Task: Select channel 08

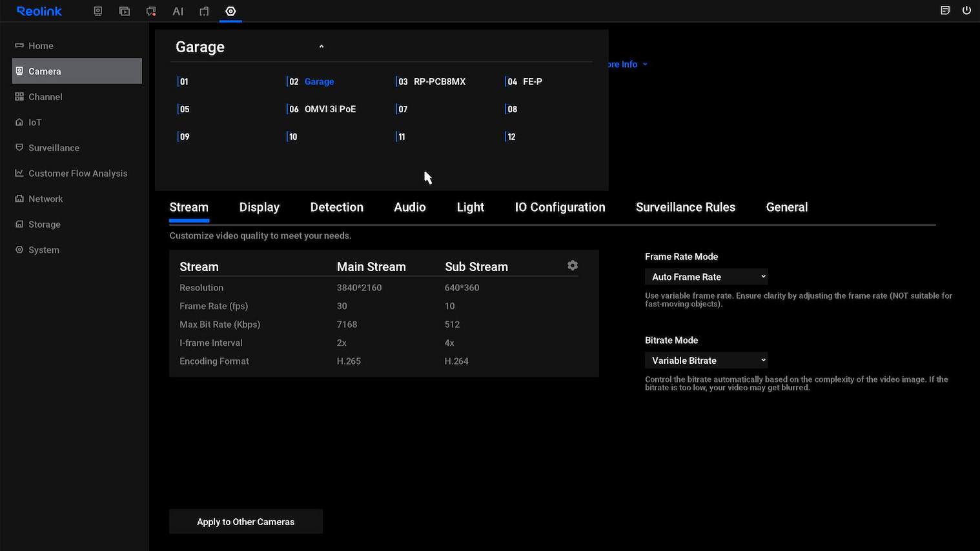Action: [512, 109]
